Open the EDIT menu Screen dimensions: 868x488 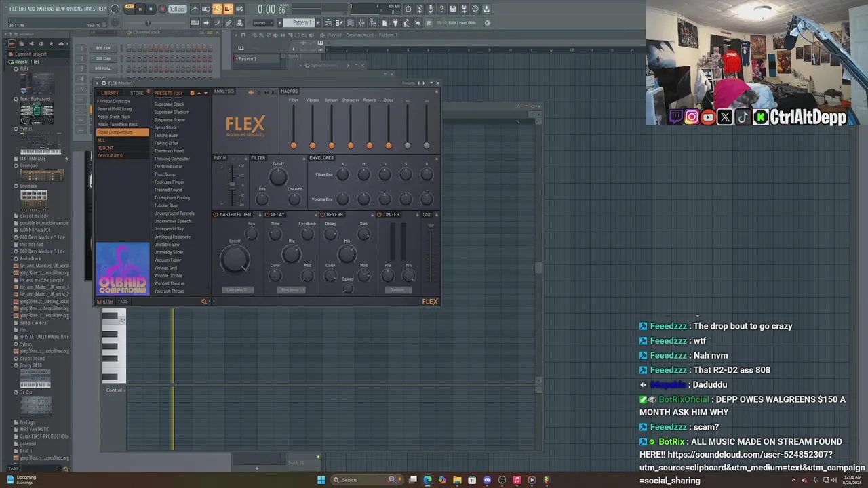pyautogui.click(x=22, y=9)
